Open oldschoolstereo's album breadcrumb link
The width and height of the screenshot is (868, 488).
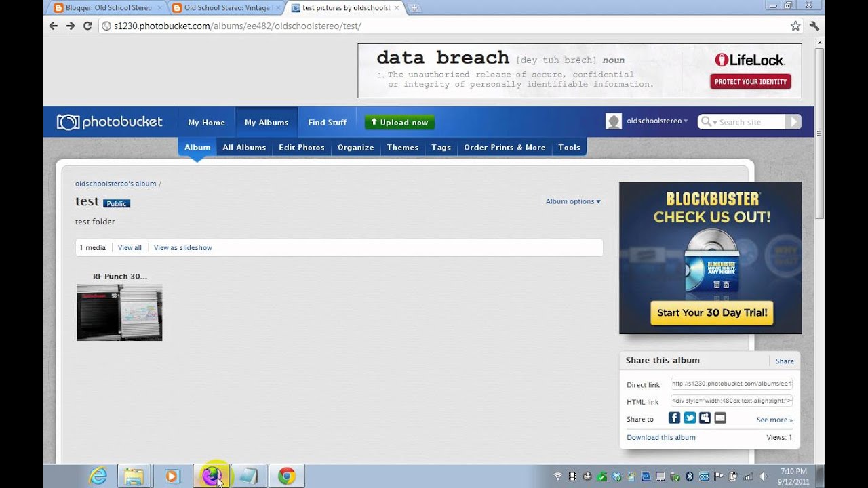[x=116, y=184]
